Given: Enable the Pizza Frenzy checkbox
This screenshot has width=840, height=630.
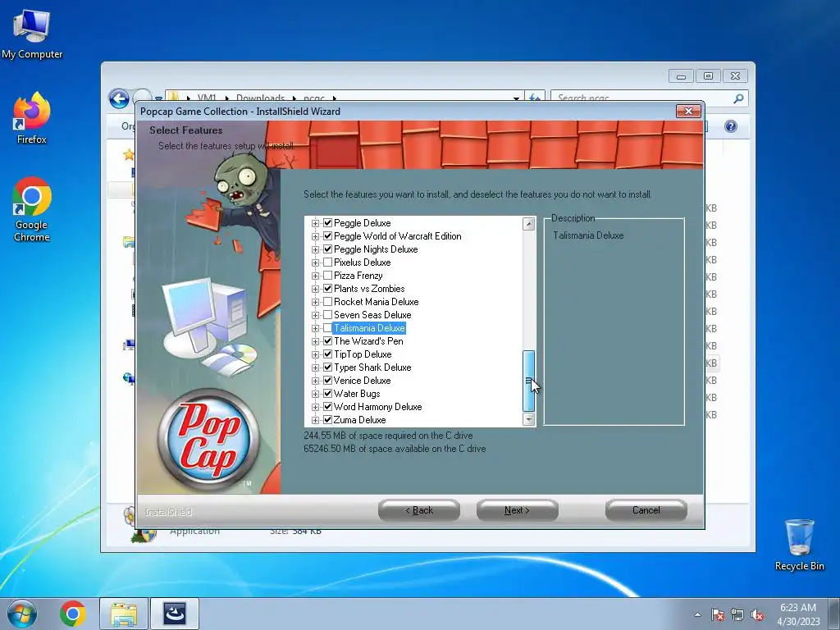Looking at the screenshot, I should [x=328, y=276].
